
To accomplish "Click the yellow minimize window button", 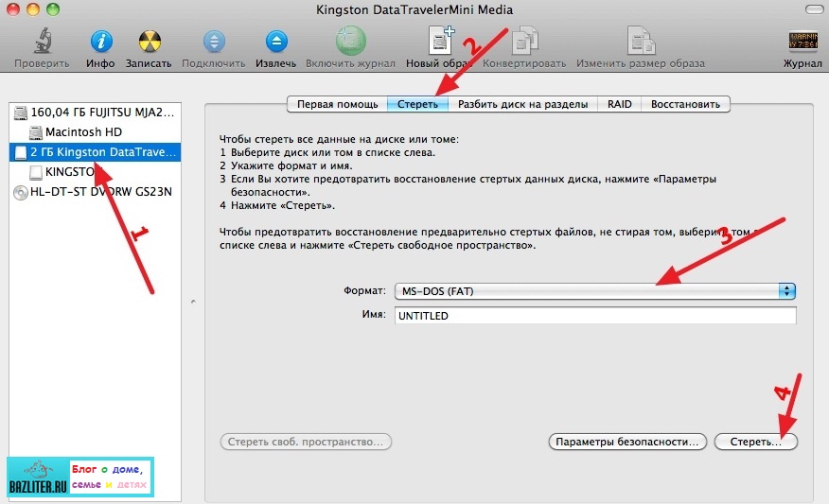I will click(x=33, y=9).
